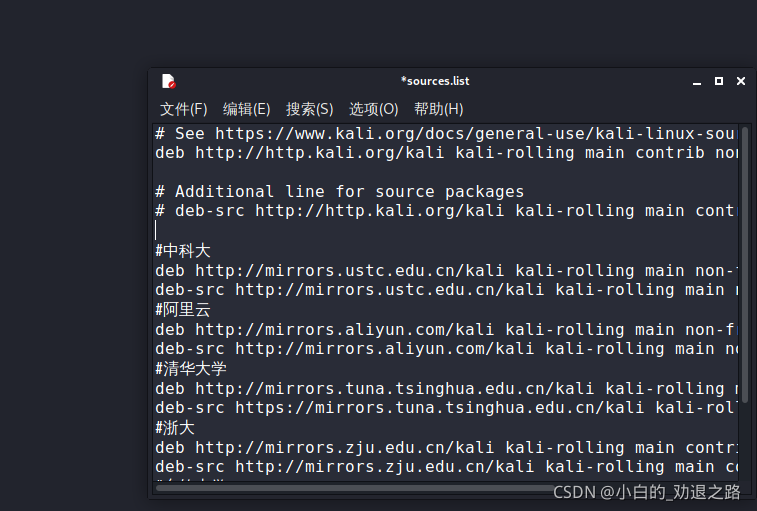Click the '# See https://www.kali.org/docs' comment line

[447, 134]
